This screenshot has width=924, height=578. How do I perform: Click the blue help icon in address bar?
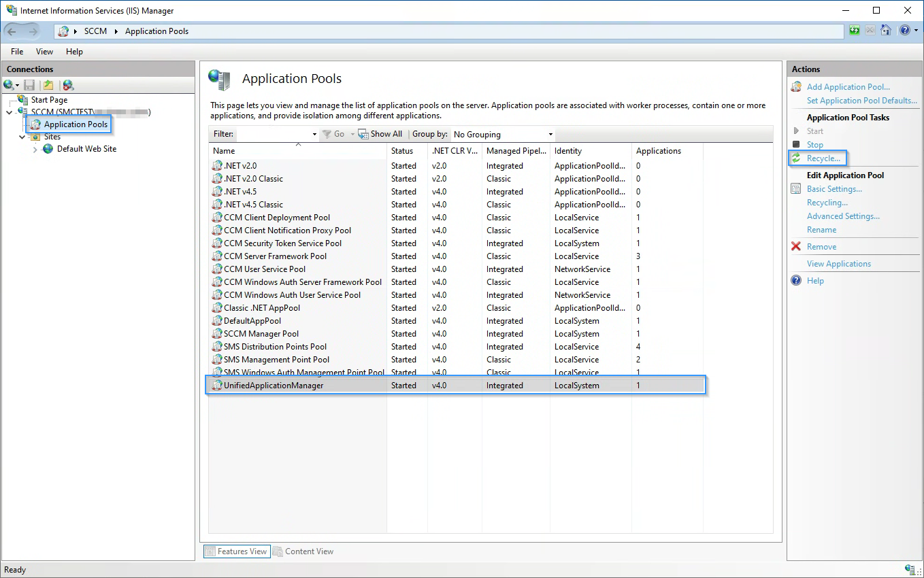(904, 31)
